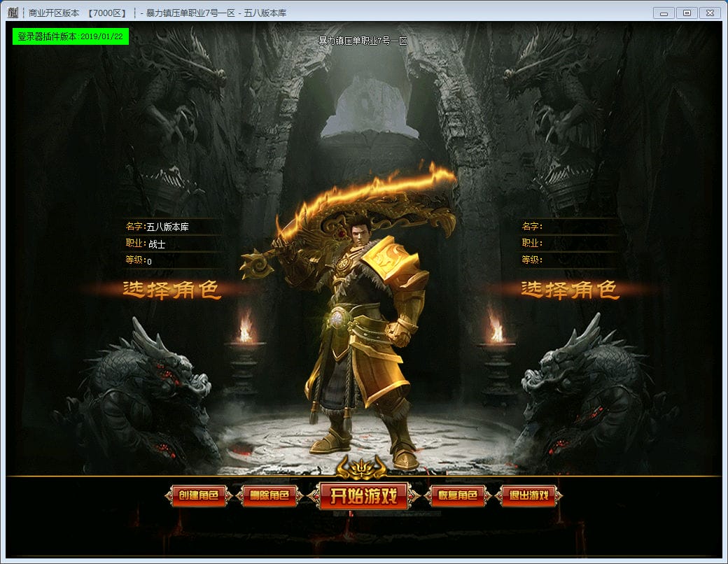Select the left 选择角色 character slot banner
Screen dimensions: 728x564
pyautogui.click(x=172, y=290)
